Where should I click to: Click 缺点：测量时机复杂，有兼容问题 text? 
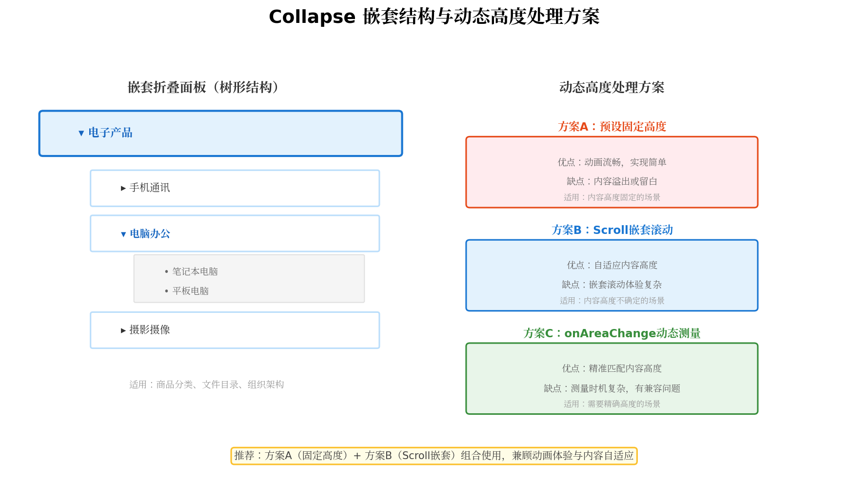(612, 388)
